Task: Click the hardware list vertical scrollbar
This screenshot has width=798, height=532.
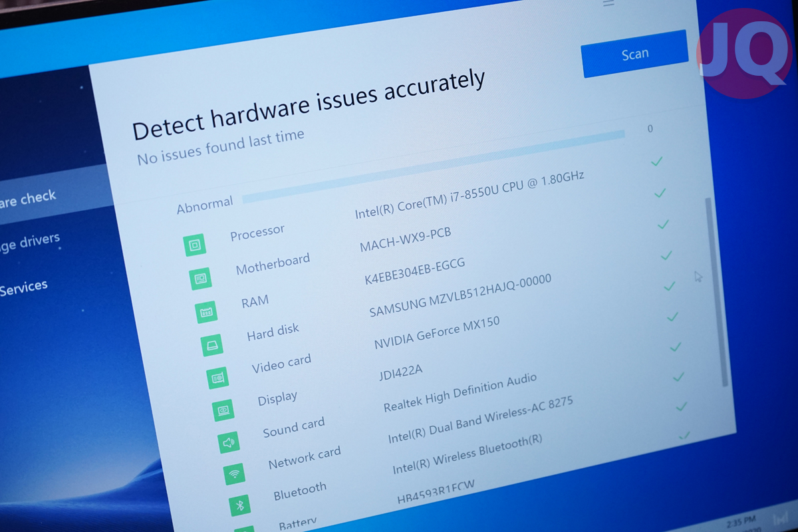Action: click(x=716, y=291)
